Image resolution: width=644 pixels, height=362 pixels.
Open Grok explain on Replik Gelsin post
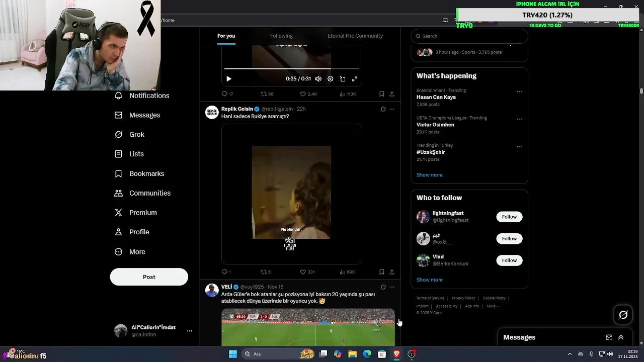[383, 109]
